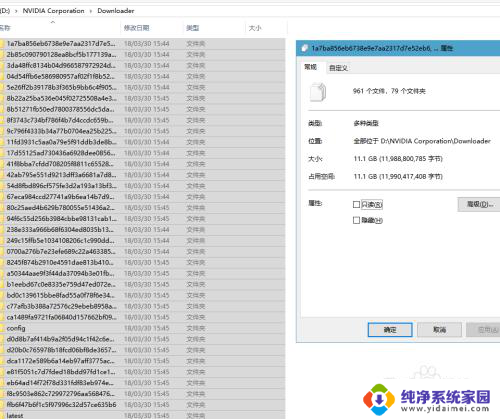
Task: Confirm with the 确定 button
Action: [390, 330]
